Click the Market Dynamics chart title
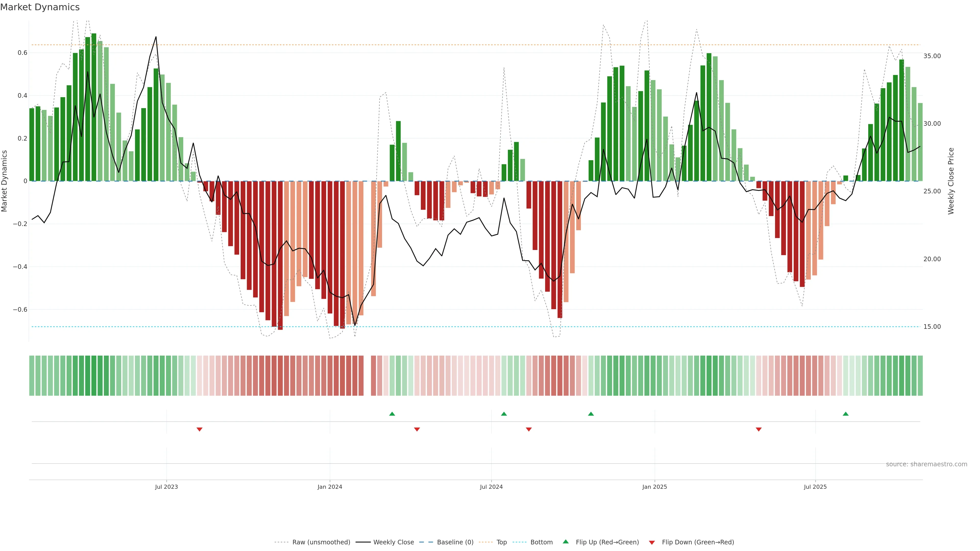This screenshot has height=551, width=980. (40, 7)
